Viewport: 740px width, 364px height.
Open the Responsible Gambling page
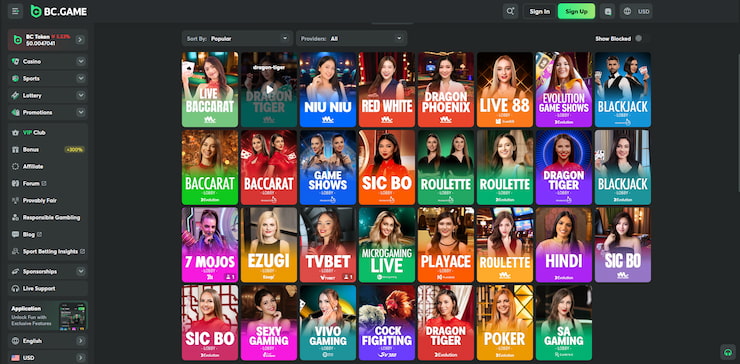(48, 218)
